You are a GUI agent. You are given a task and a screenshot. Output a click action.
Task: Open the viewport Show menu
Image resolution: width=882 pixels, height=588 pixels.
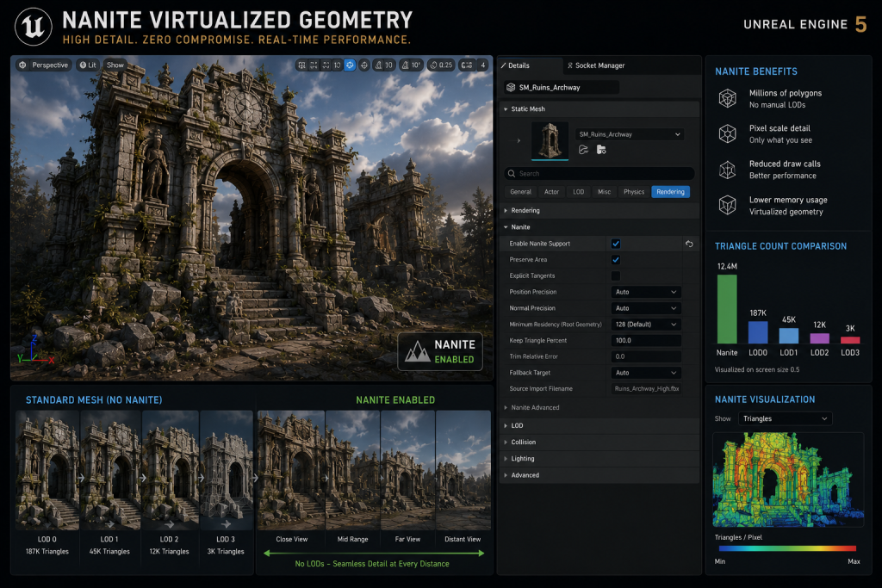click(115, 65)
